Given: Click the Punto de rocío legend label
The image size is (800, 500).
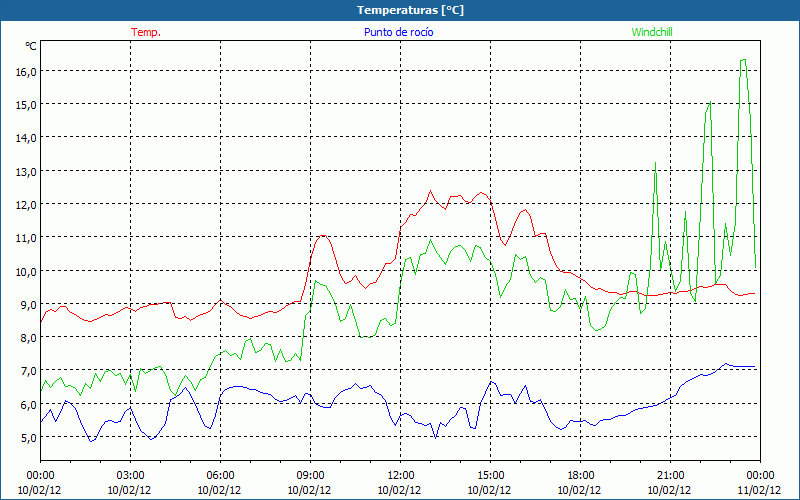Looking at the screenshot, I should pos(398,32).
